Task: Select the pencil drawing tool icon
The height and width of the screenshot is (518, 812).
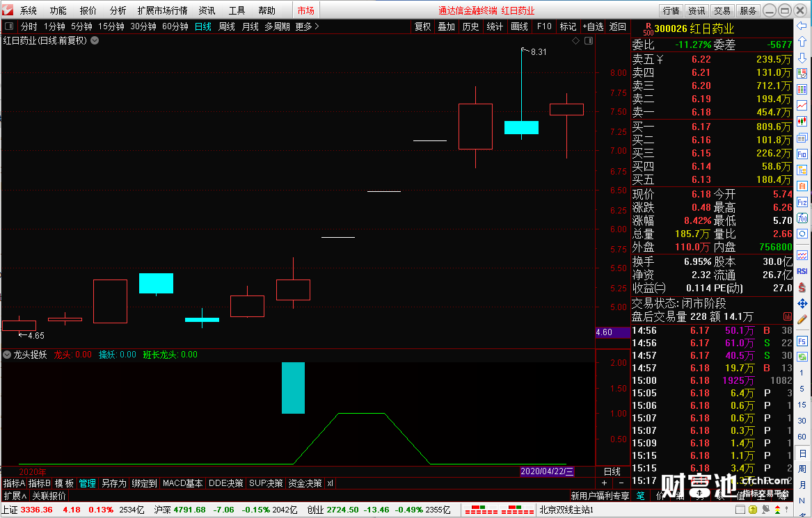Action: tap(802, 319)
